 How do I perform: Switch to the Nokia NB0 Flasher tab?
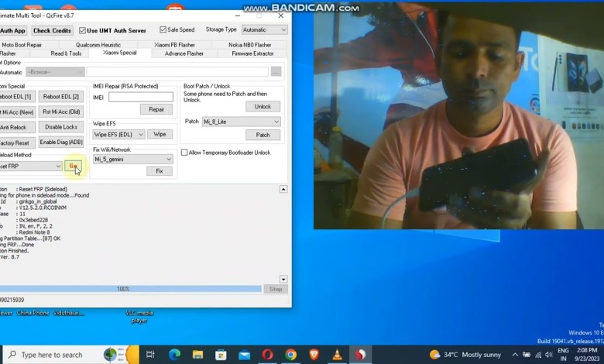coord(249,45)
